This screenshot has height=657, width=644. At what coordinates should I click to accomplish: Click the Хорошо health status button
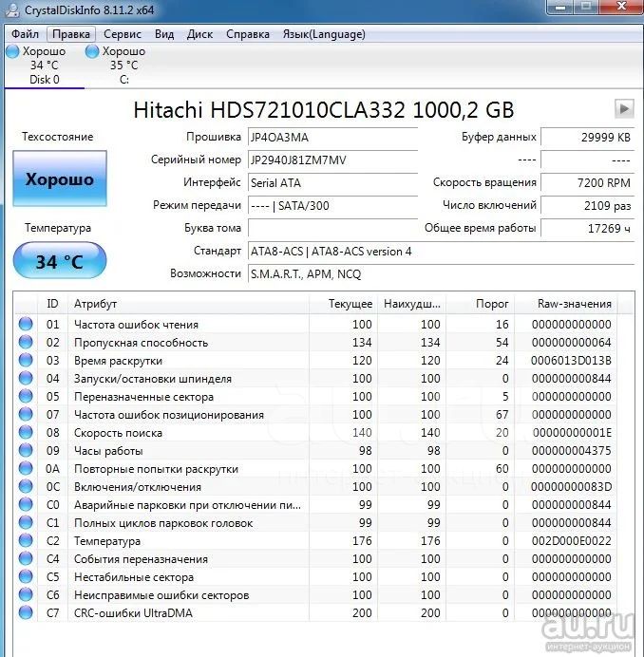click(60, 178)
